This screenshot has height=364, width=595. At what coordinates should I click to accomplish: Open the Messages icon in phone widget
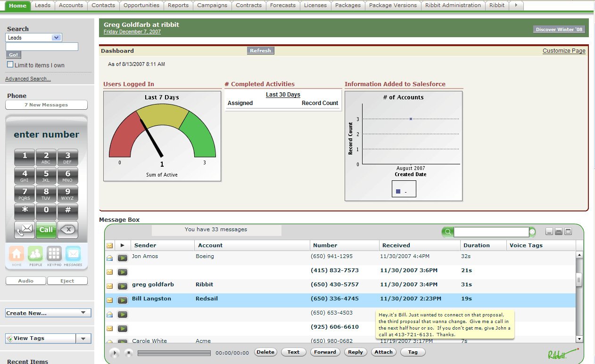73,254
